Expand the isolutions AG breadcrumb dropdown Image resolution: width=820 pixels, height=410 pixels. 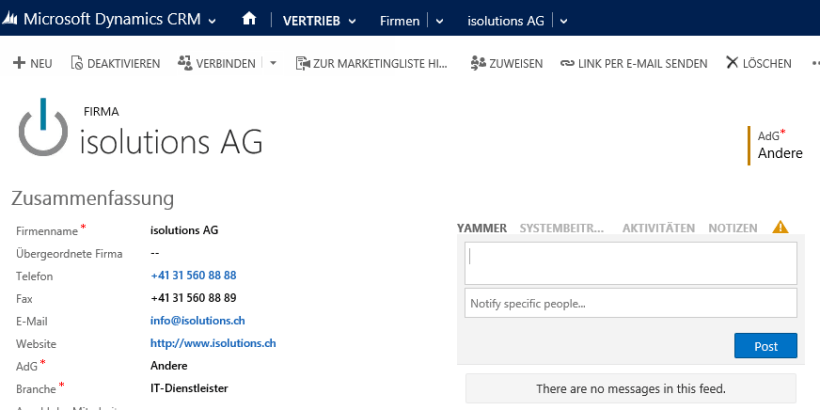[564, 20]
